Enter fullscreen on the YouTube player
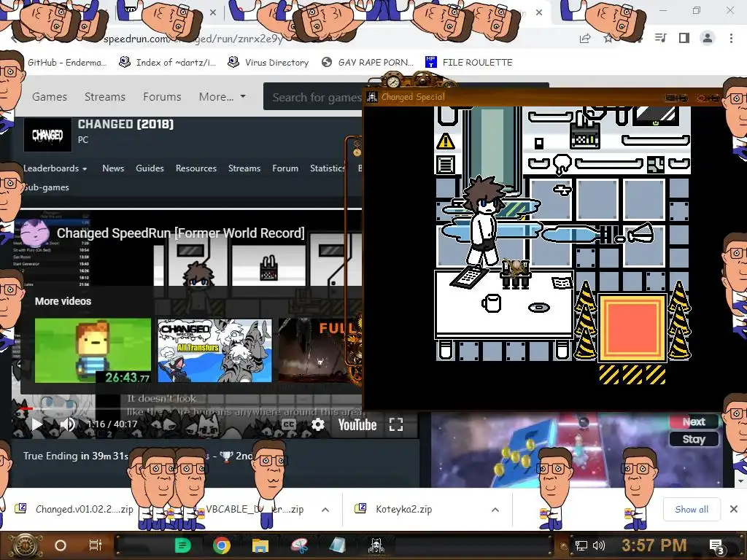The width and height of the screenshot is (747, 560). [x=396, y=424]
